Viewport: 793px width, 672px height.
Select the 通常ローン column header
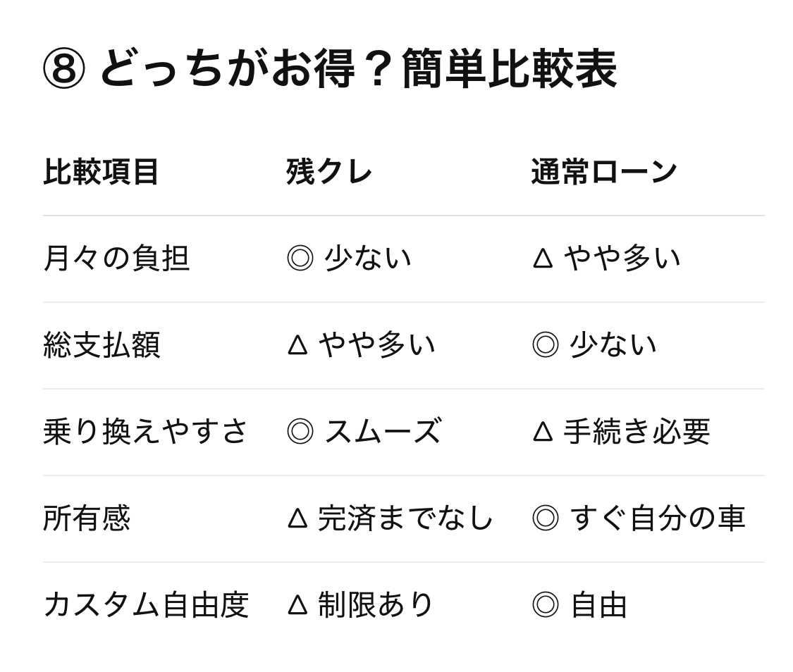point(604,172)
